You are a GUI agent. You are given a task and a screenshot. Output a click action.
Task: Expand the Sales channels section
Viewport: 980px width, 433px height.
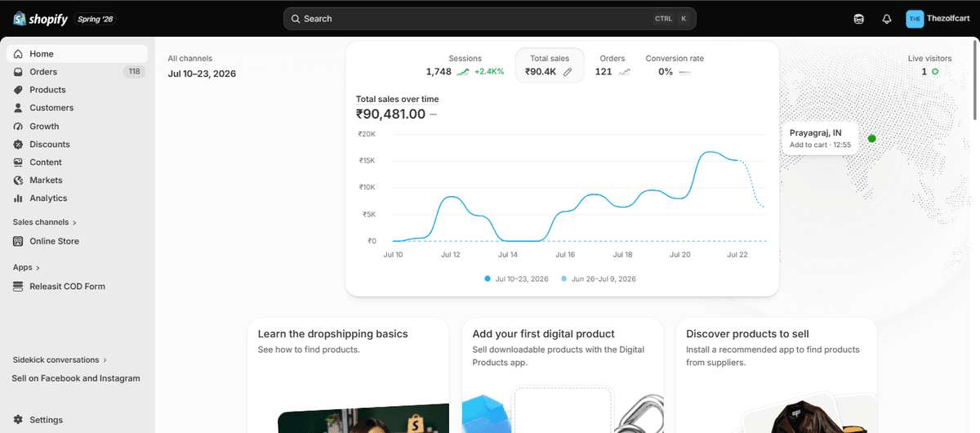pyautogui.click(x=45, y=222)
